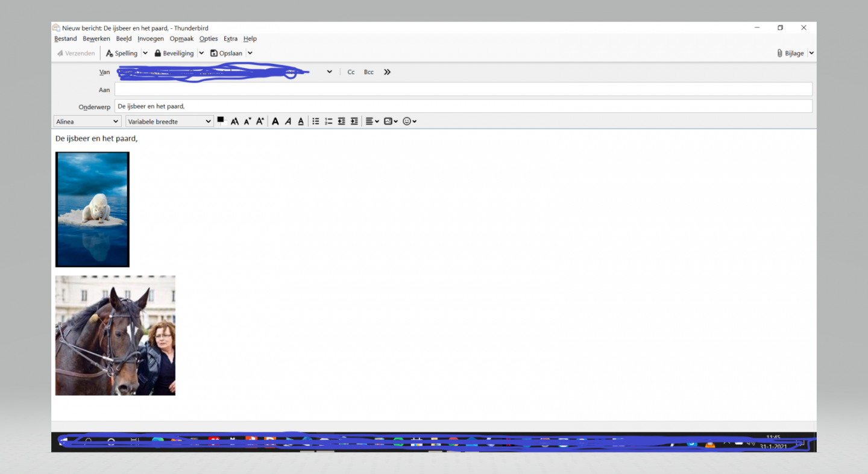Open the insert image dropdown
This screenshot has width=868, height=474.
(391, 121)
